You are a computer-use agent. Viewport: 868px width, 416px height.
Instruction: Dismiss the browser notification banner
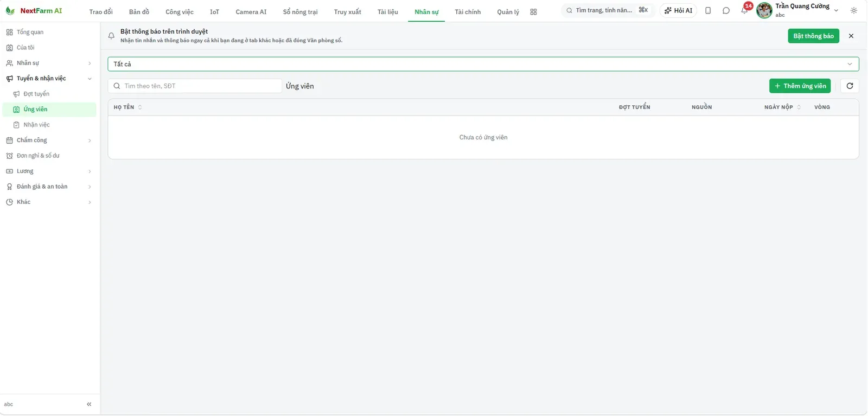(851, 36)
